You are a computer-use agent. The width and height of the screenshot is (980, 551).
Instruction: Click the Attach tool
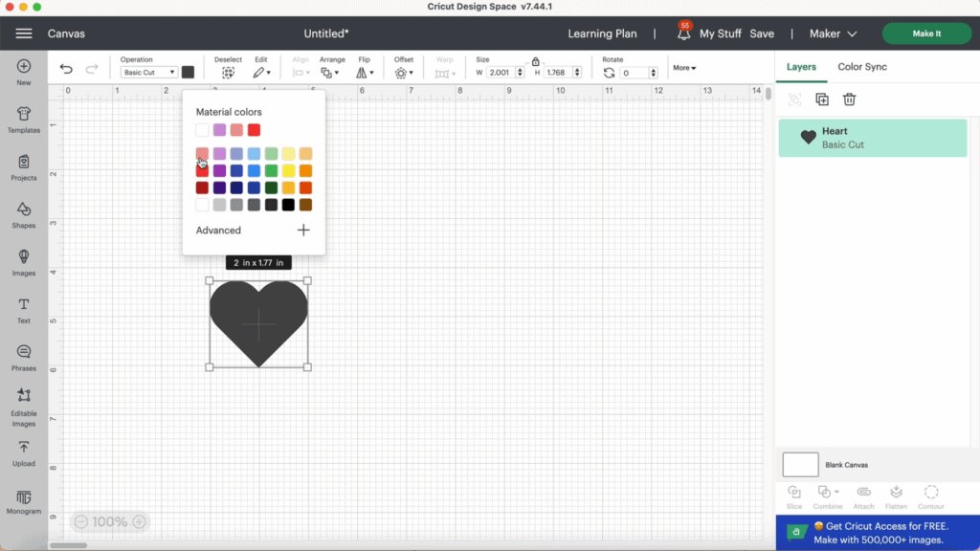tap(864, 497)
